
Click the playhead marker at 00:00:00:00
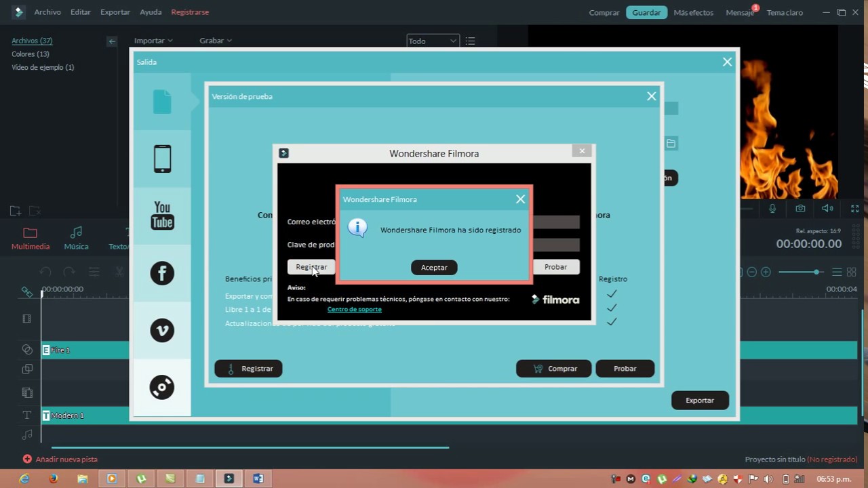point(43,293)
